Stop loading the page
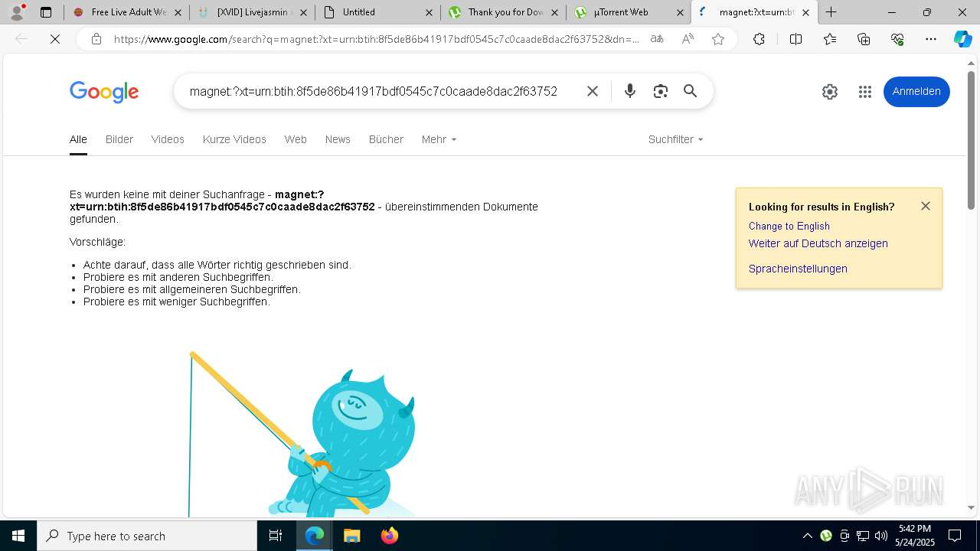 tap(55, 39)
